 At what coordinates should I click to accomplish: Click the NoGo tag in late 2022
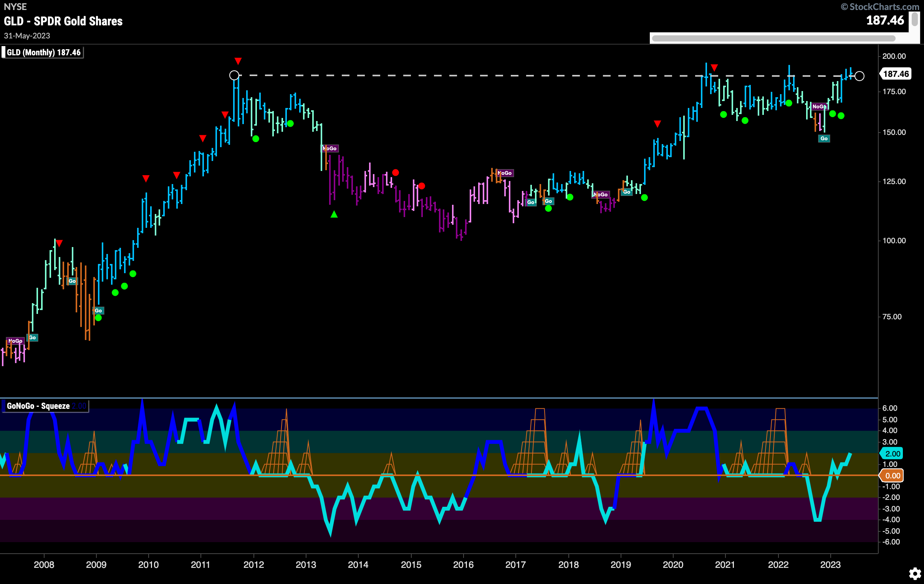point(819,107)
